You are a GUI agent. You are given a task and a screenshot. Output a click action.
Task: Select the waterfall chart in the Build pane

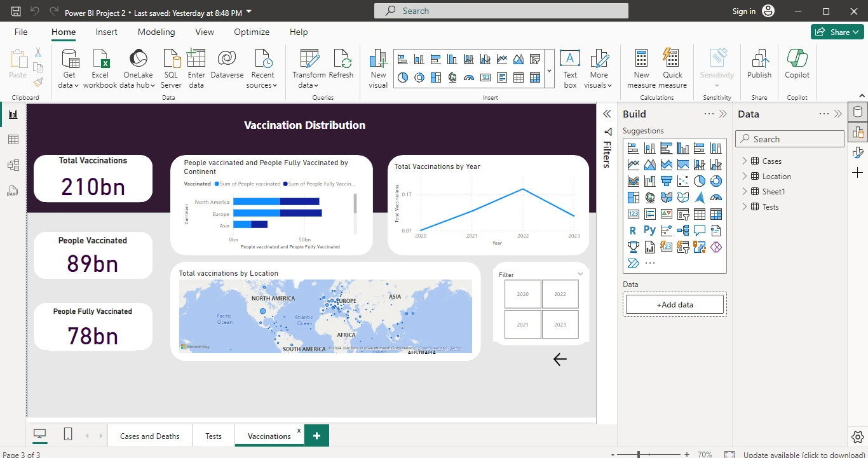tap(650, 181)
